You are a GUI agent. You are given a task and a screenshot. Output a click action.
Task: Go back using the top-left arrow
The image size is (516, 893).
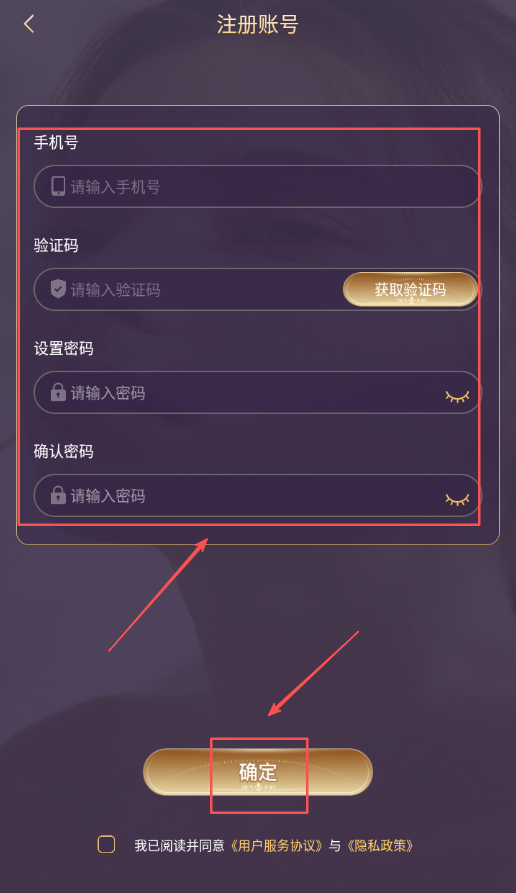click(29, 24)
